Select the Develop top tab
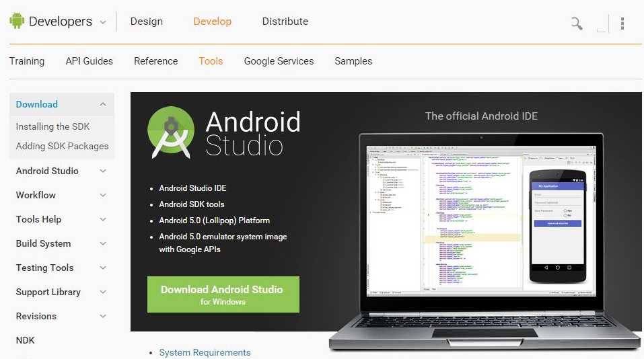Viewport: 644px width, 359px height. [213, 22]
